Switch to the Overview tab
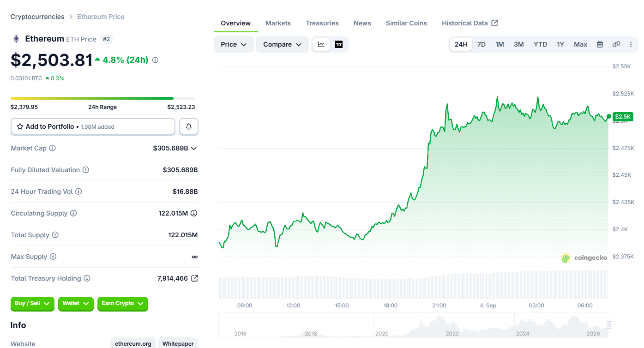 [x=236, y=23]
